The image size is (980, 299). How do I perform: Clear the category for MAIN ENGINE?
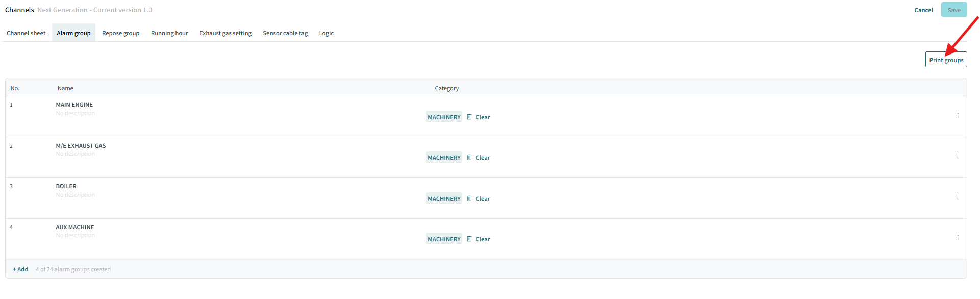[483, 117]
